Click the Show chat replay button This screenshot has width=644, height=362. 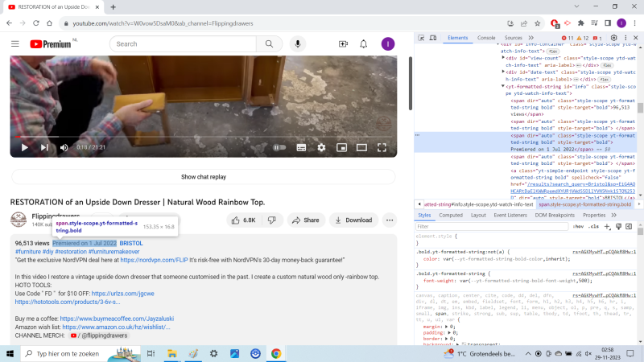pos(203,177)
